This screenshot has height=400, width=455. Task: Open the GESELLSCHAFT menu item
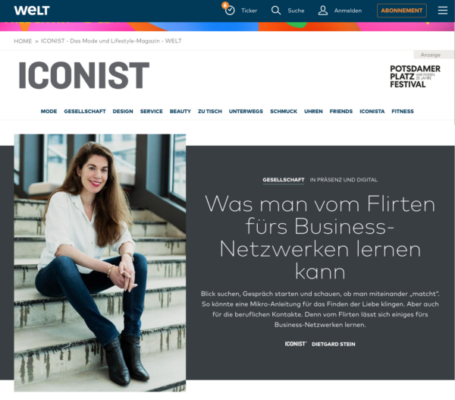click(x=85, y=111)
